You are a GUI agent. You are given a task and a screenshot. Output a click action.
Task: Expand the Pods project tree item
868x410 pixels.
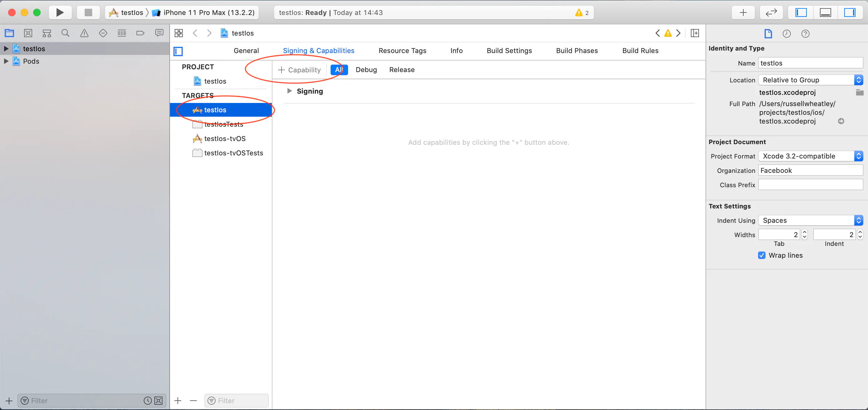[x=6, y=61]
